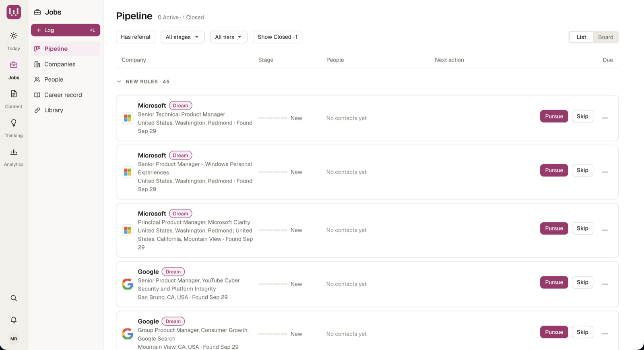
Task: Click the Next action column header
Action: point(449,60)
